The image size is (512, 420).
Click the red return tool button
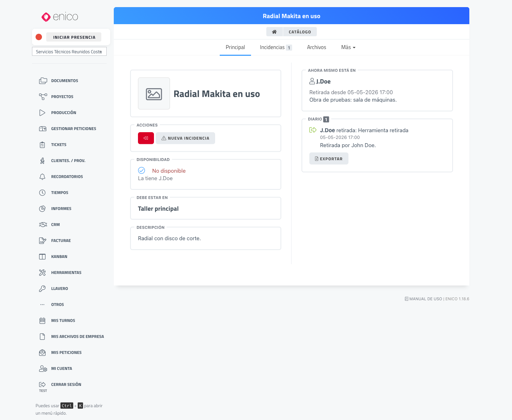click(146, 138)
